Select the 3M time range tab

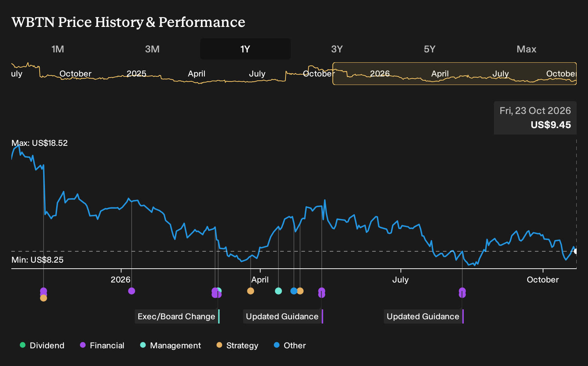pos(152,49)
